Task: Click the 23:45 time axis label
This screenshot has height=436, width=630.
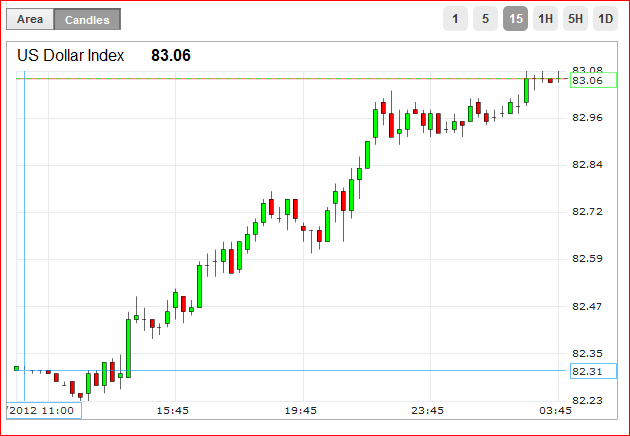Action: (428, 411)
